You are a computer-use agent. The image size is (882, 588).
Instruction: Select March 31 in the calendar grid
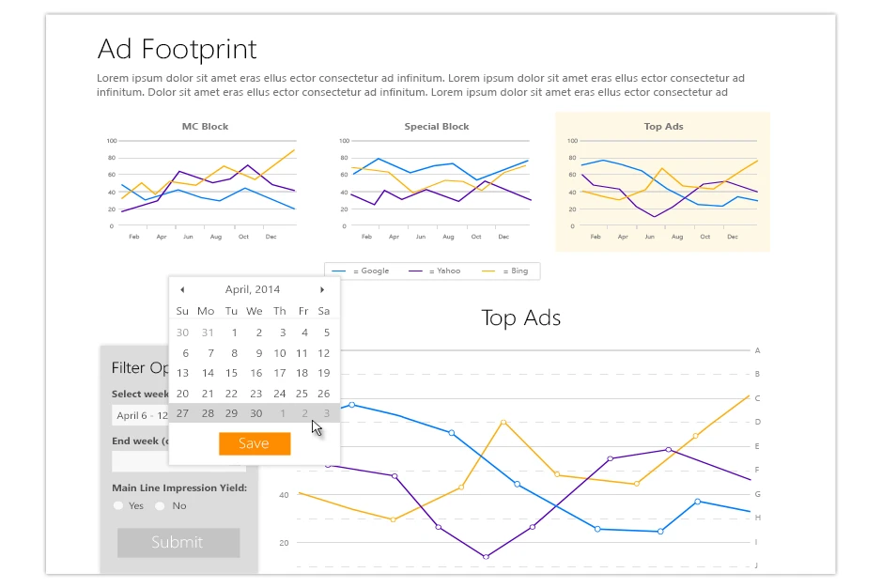pyautogui.click(x=207, y=333)
